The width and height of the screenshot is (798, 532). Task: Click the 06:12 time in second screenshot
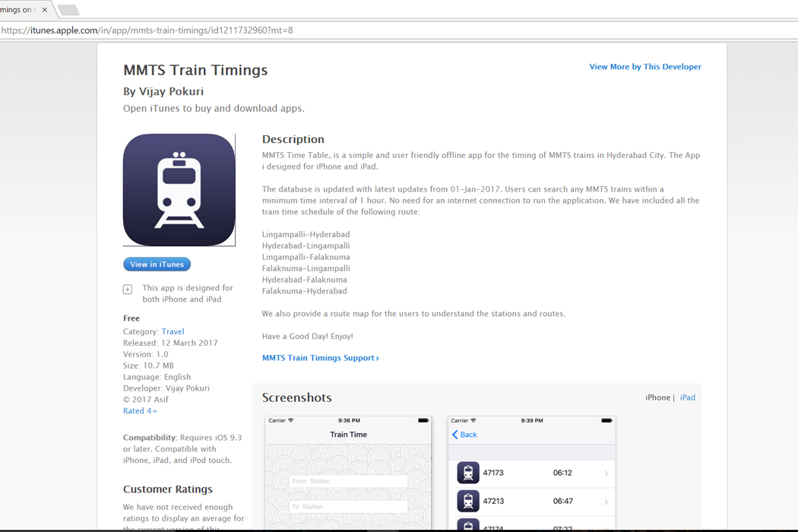pos(562,473)
